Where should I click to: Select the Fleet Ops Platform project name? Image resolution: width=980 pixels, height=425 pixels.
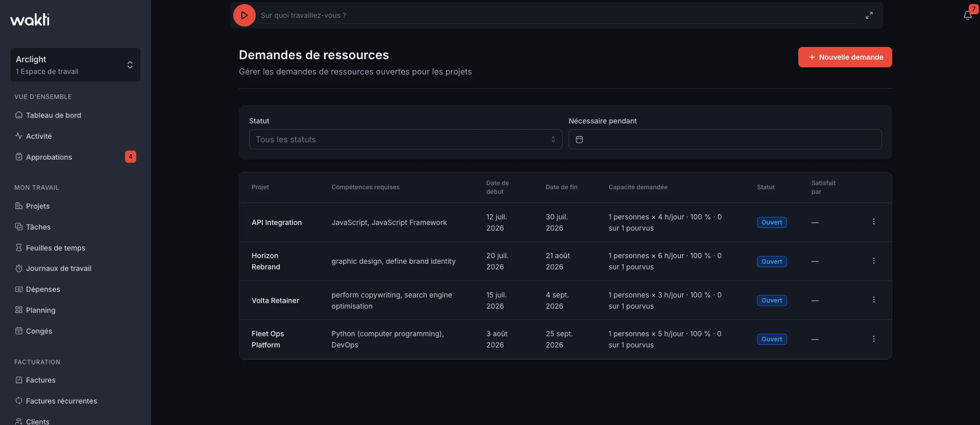point(268,339)
